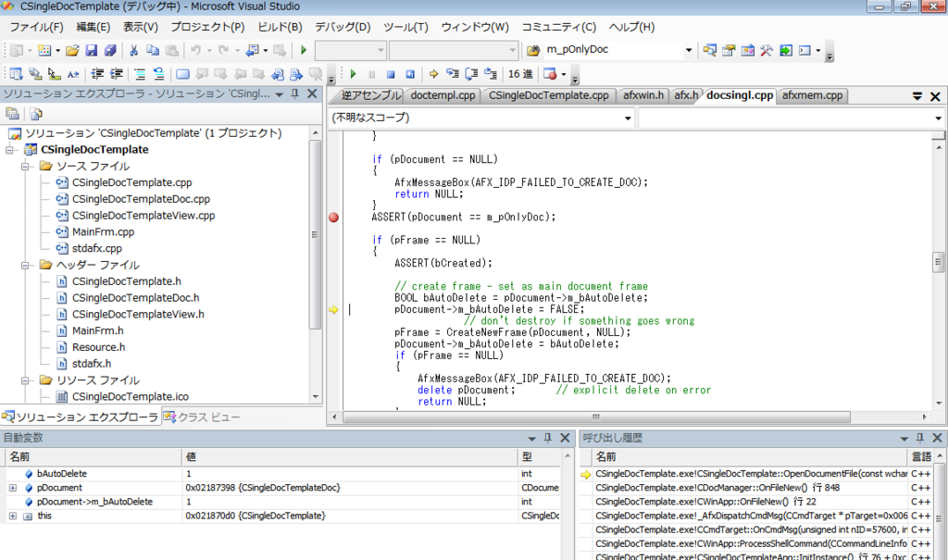Collapse the リソース ファイル folder
Image resolution: width=948 pixels, height=560 pixels.
click(x=25, y=380)
